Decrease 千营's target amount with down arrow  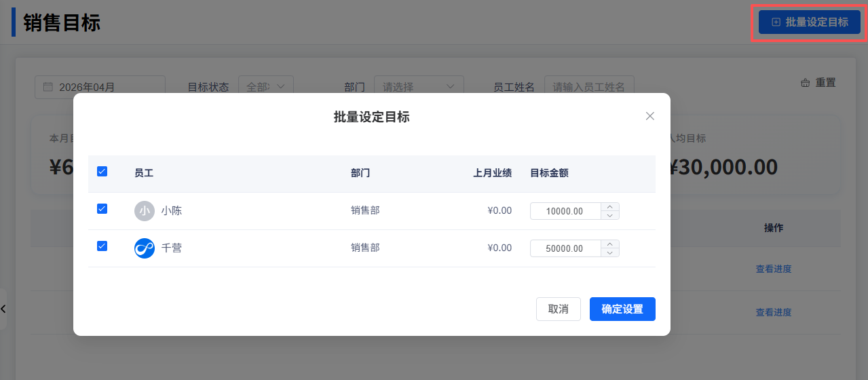point(610,253)
